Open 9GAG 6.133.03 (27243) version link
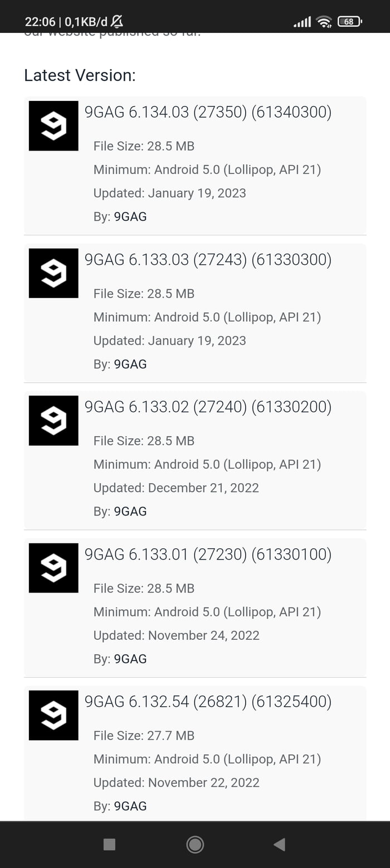The image size is (390, 868). click(x=208, y=260)
